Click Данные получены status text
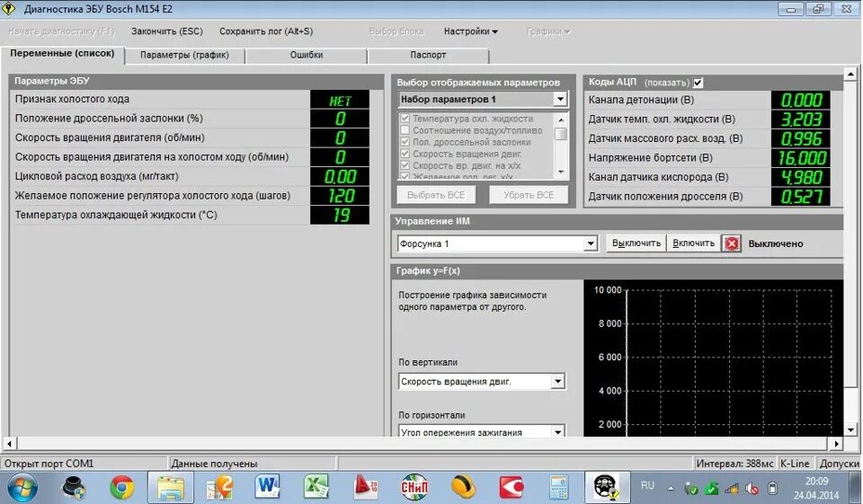This screenshot has width=863, height=504. point(214,464)
